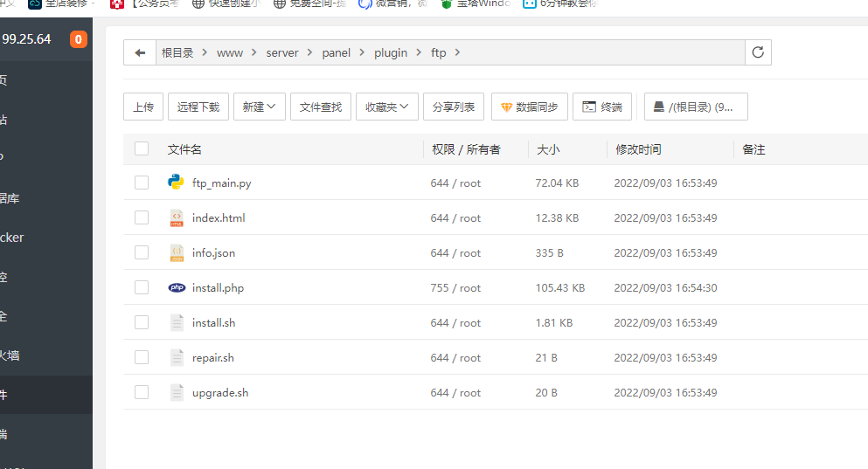Click the file icon beside upgrade.sh

coord(177,392)
